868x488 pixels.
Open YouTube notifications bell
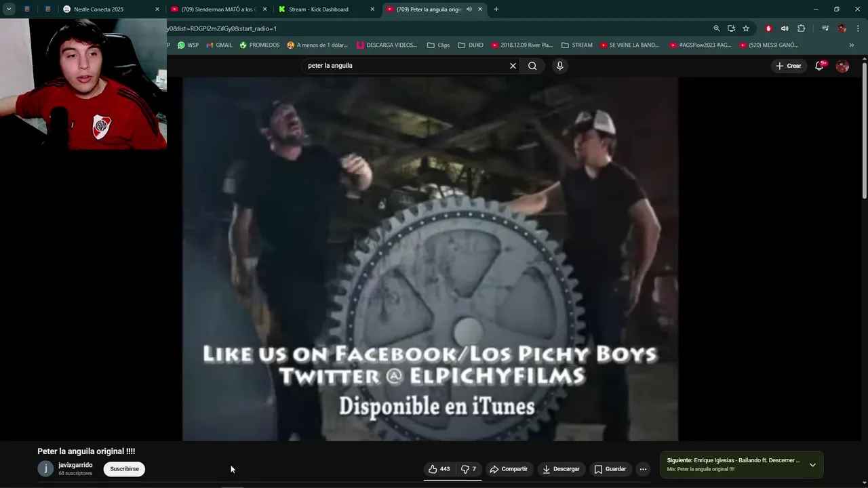pos(819,66)
